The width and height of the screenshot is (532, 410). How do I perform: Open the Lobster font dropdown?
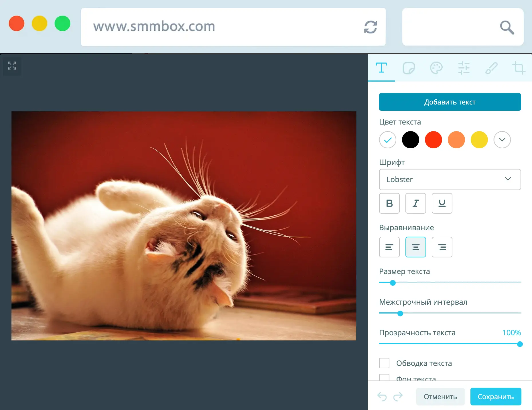pyautogui.click(x=450, y=180)
